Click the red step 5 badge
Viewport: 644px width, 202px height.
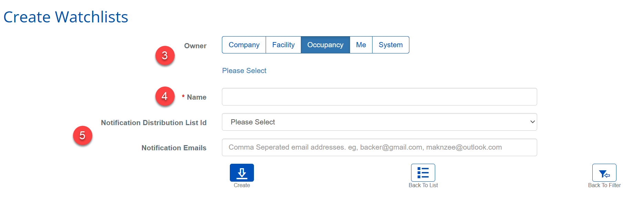(82, 135)
